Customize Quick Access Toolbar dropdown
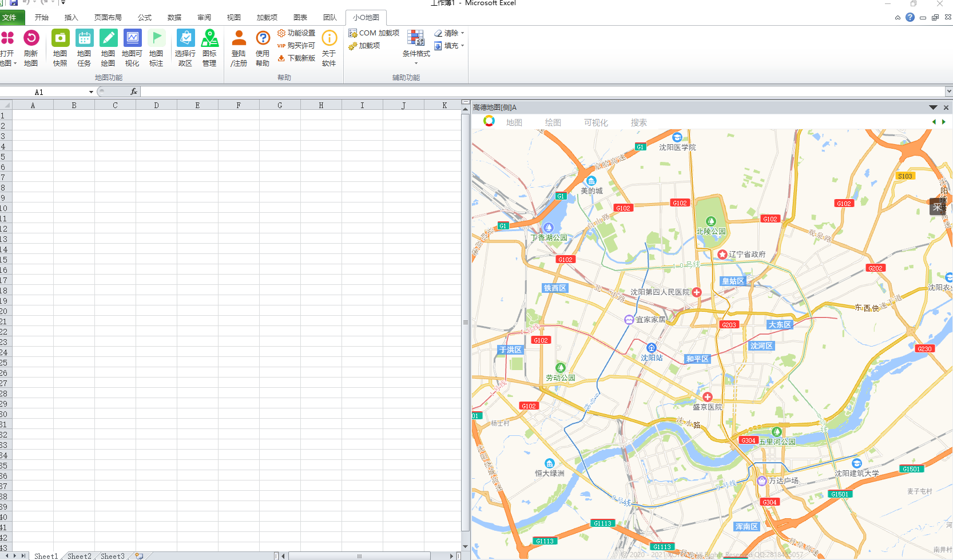The image size is (953, 560). [x=63, y=3]
